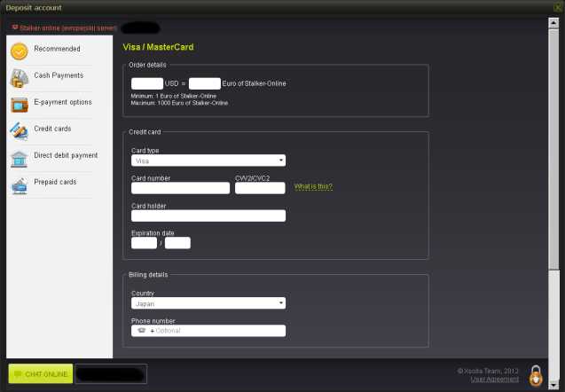
Task: Open the Card type dropdown
Action: pyautogui.click(x=208, y=161)
